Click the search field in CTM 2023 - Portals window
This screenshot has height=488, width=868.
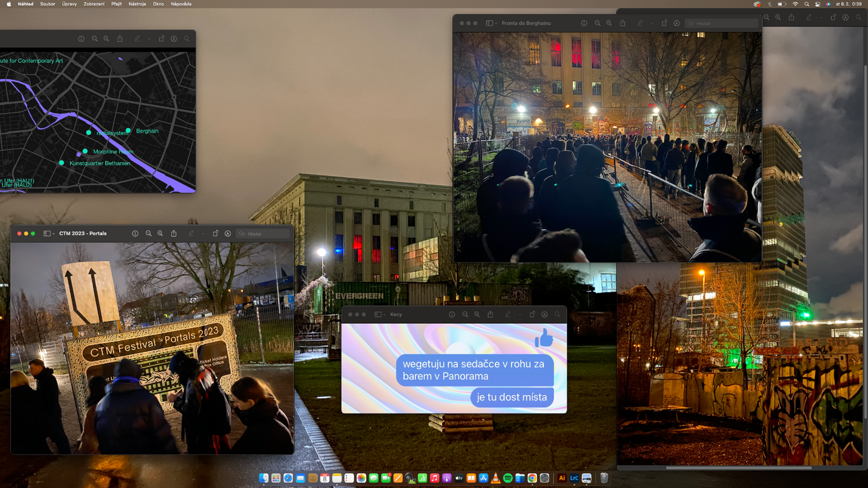[x=263, y=233]
